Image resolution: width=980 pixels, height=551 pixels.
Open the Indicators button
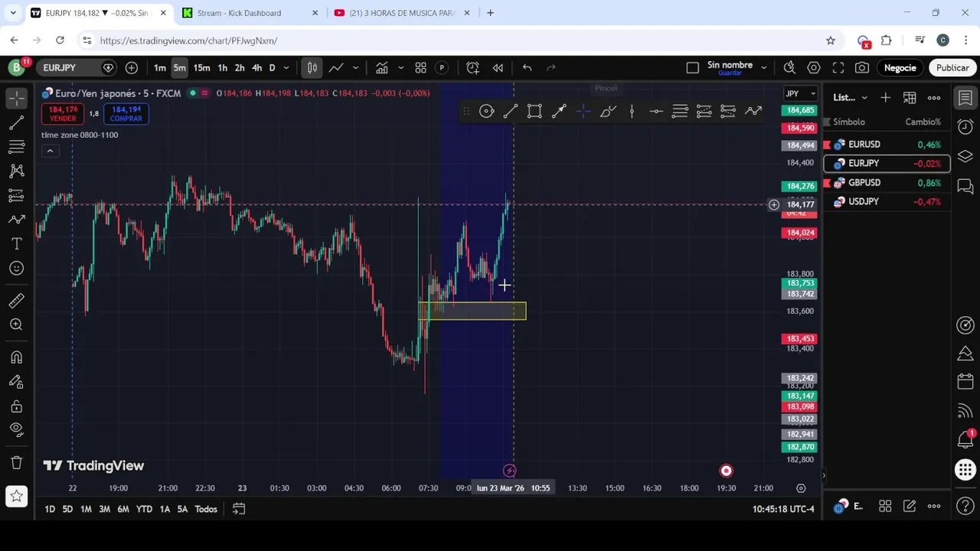coord(382,67)
